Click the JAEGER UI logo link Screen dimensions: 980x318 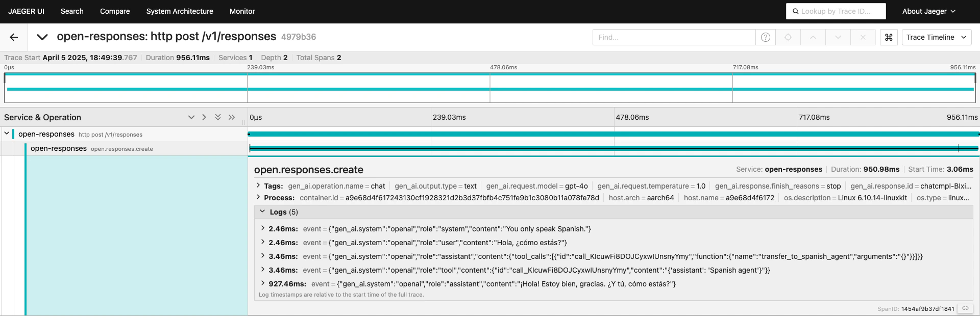coord(26,11)
